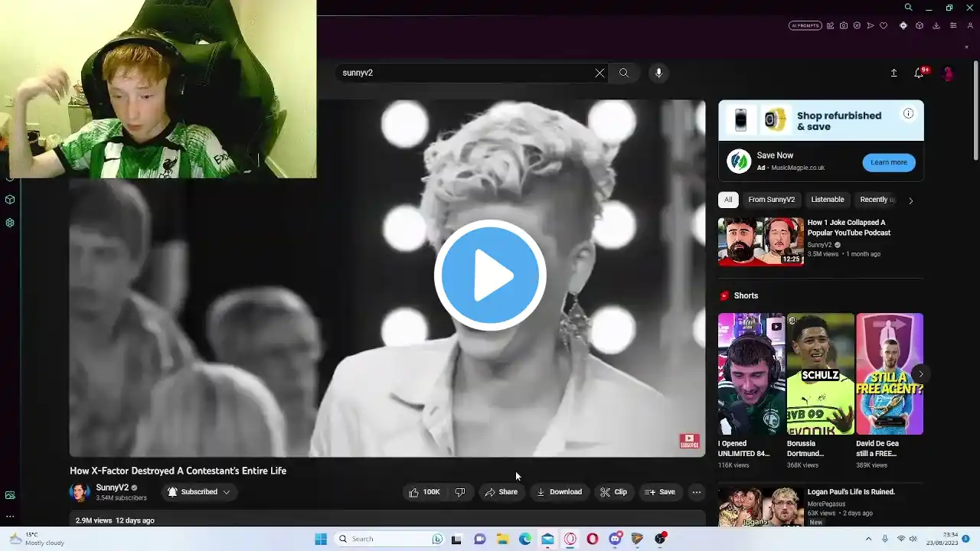The height and width of the screenshot is (551, 980).
Task: Open the SunnyV2 channel avatar
Action: [x=80, y=492]
